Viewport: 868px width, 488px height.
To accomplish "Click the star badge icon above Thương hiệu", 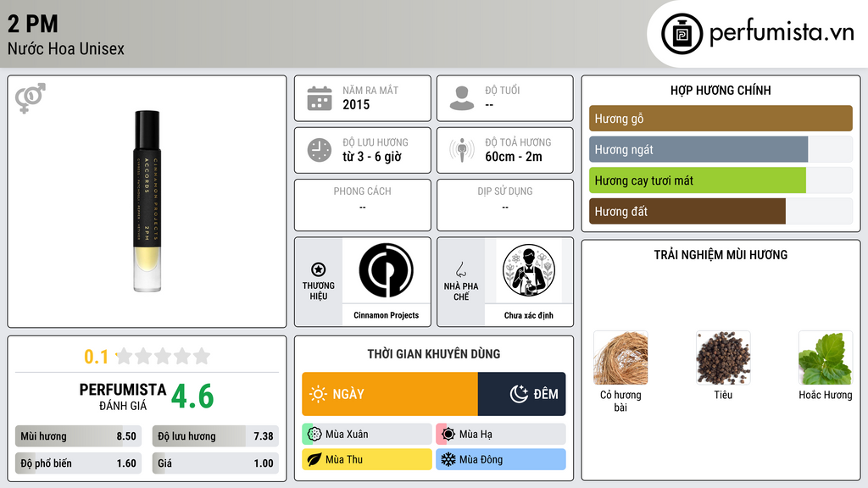I will click(x=319, y=269).
